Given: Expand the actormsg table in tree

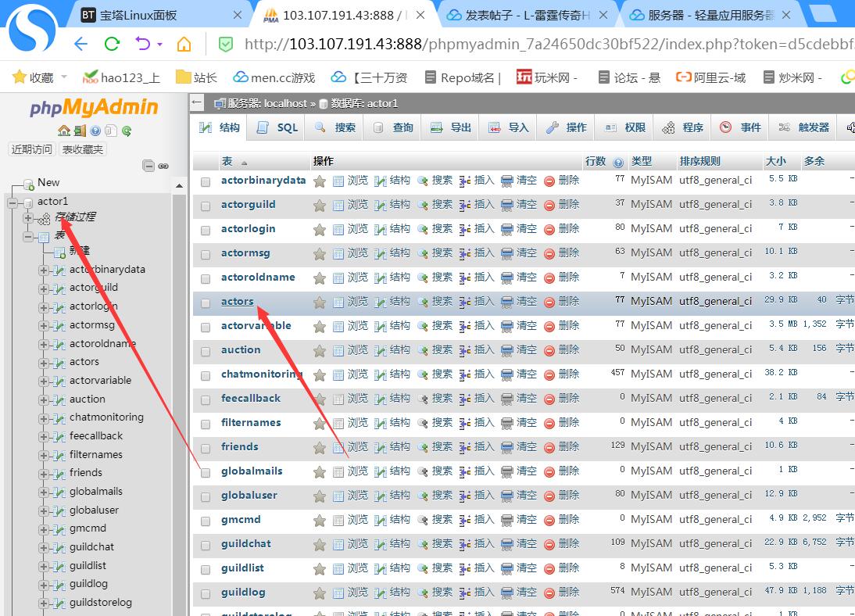Looking at the screenshot, I should point(44,326).
